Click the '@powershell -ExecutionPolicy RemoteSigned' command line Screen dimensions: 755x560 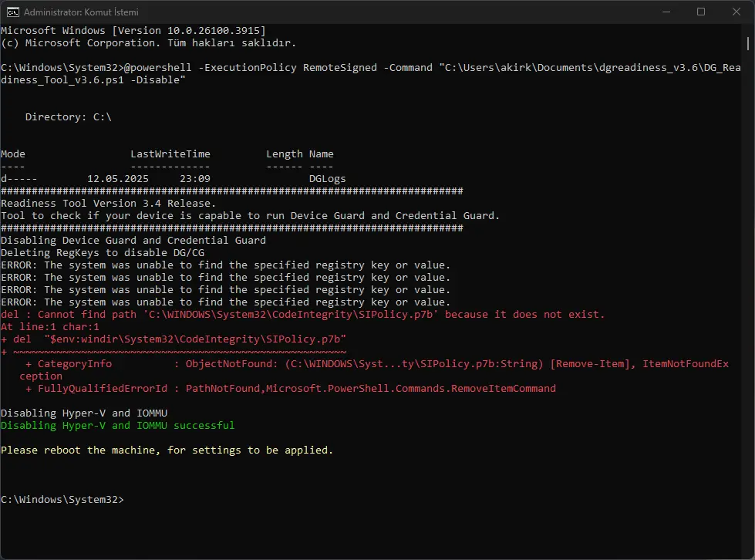coord(371,67)
